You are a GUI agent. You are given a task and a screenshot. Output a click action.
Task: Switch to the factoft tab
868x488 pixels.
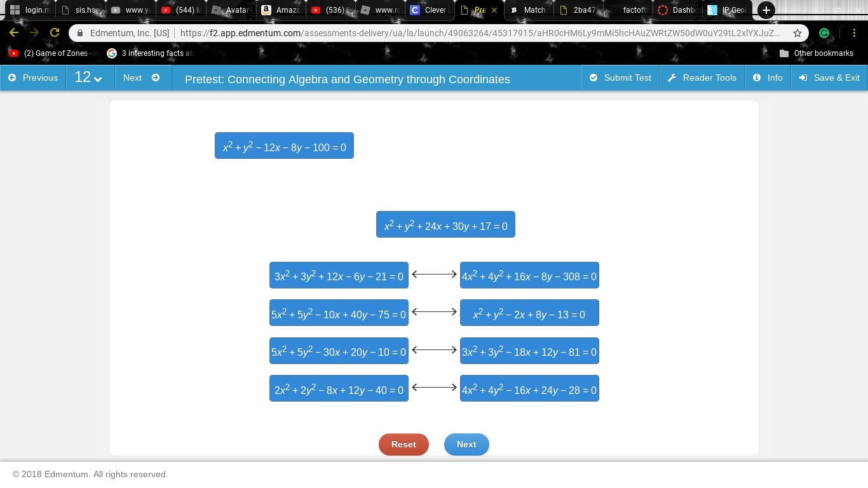pos(628,10)
